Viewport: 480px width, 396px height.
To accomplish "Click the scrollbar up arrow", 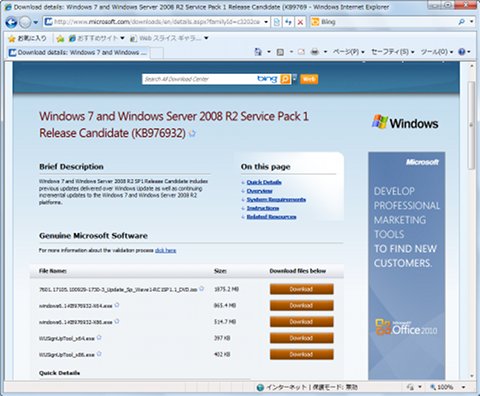I will (471, 66).
